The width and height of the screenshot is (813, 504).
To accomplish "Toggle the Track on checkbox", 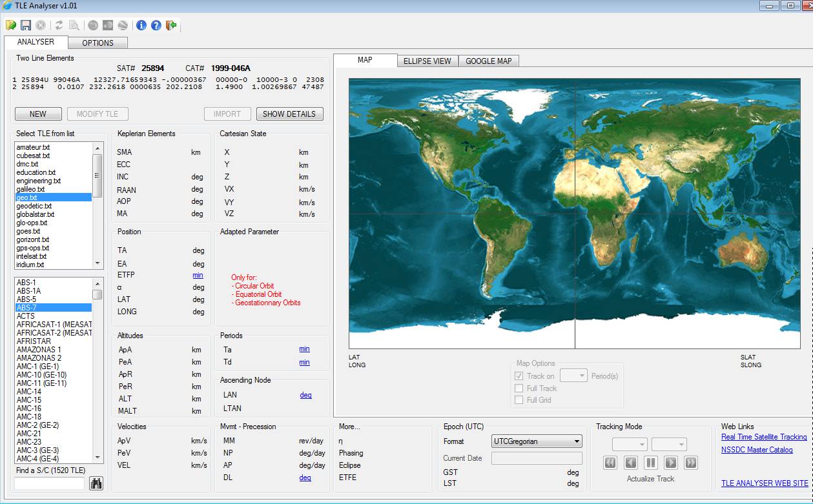I will 519,376.
